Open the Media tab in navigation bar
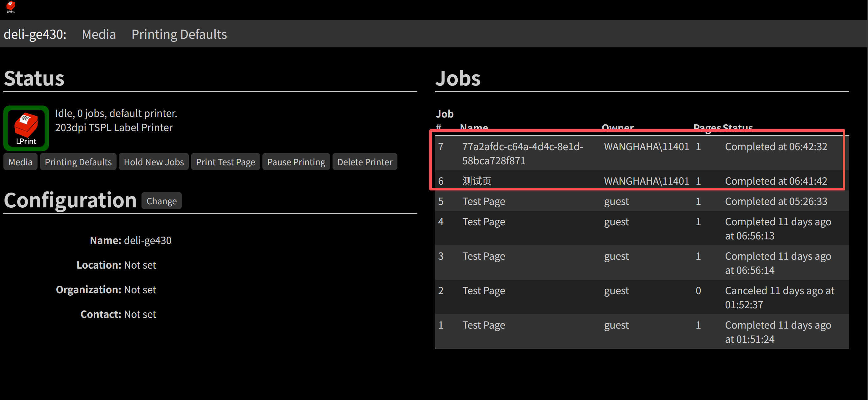 (x=99, y=34)
